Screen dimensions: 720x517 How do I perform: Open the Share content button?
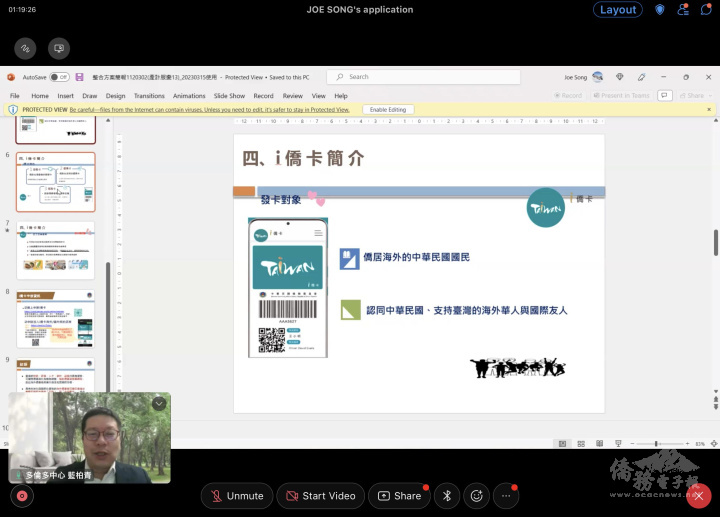[398, 495]
